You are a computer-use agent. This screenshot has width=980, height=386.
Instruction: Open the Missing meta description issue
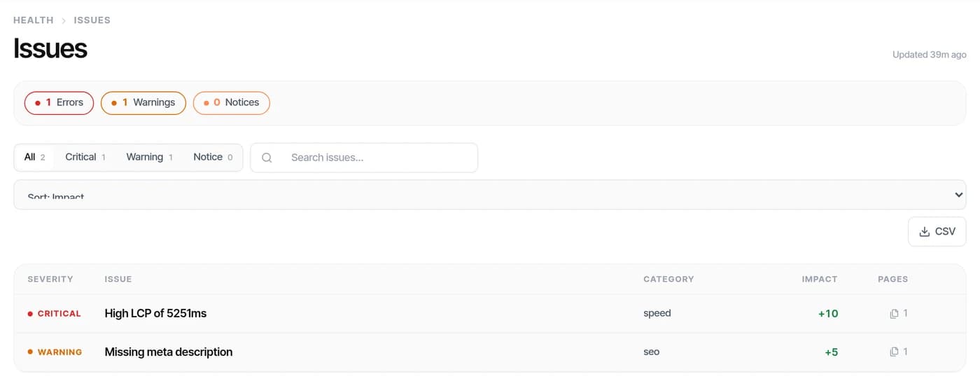[x=169, y=352]
